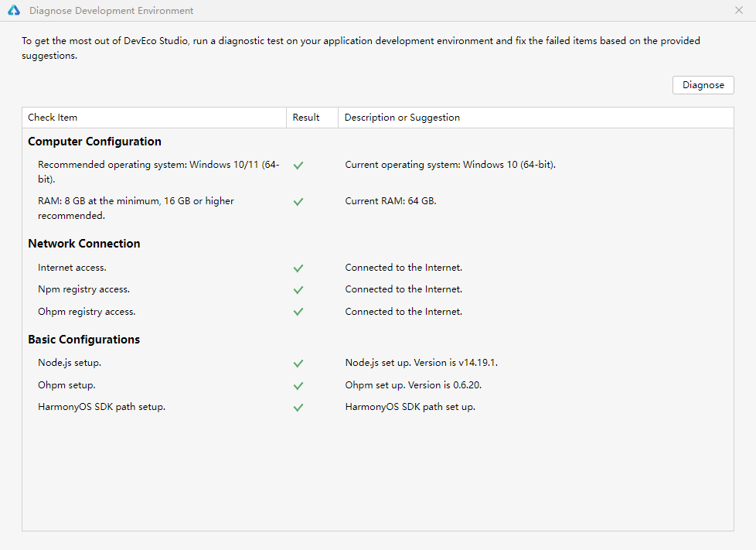The image size is (756, 550).
Task: Select the 'Ohpm setup.' check item
Action: coord(66,385)
